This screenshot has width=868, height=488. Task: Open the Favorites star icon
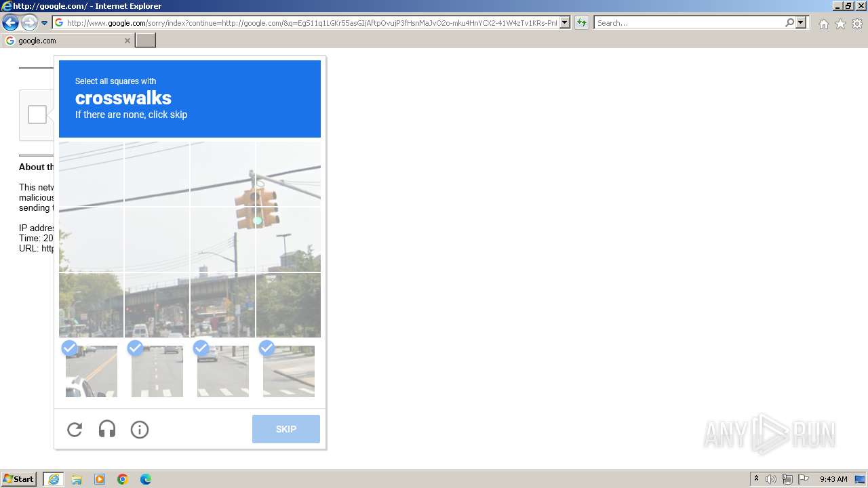(840, 24)
